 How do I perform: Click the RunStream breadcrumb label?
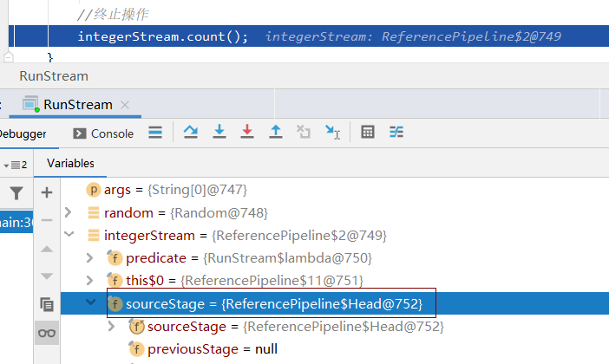pos(54,76)
